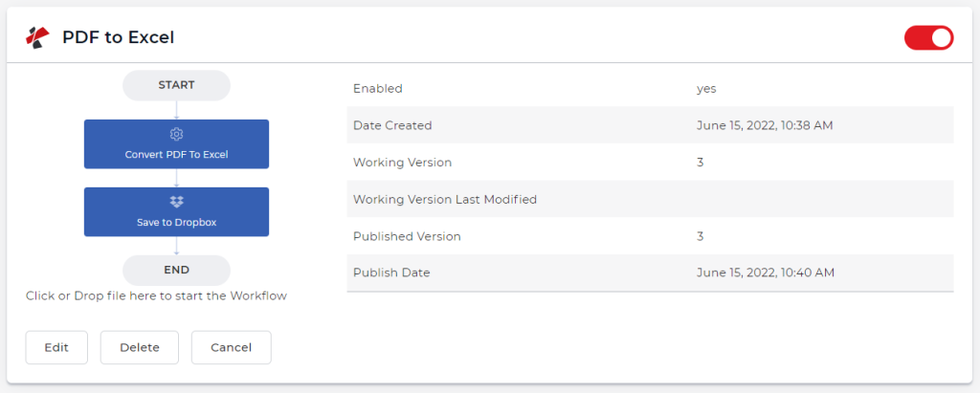Disable the workflow with the red toggle

tap(928, 37)
